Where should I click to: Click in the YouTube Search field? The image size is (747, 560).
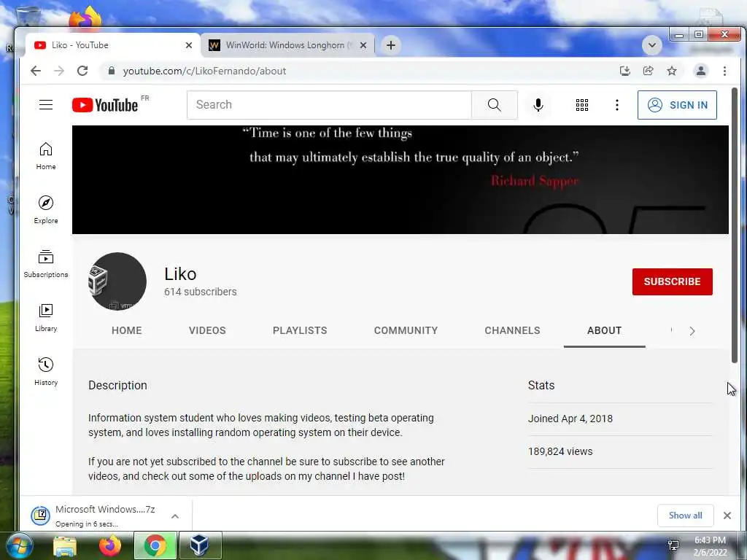coord(329,105)
